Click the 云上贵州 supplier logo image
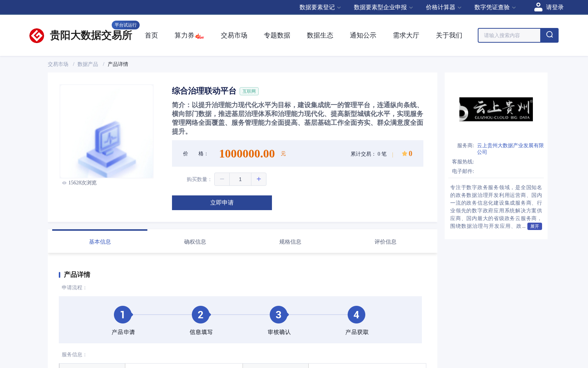The height and width of the screenshot is (368, 588). (496, 109)
